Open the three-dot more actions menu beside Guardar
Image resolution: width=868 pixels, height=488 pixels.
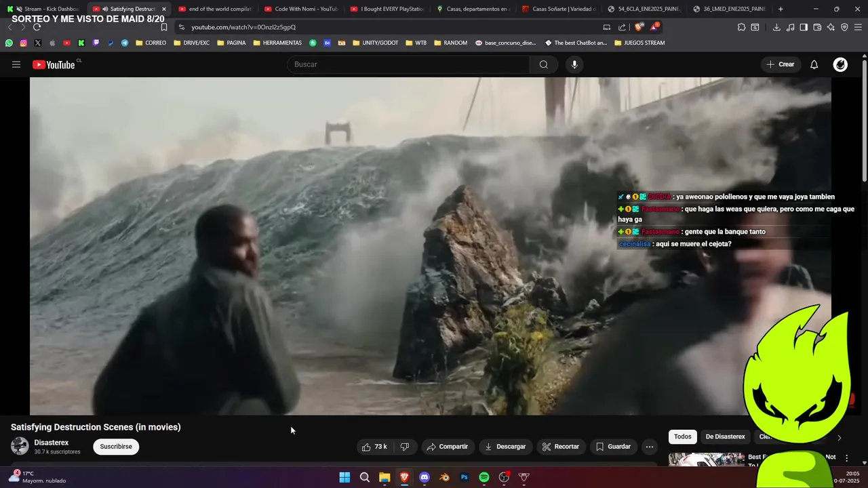650,447
